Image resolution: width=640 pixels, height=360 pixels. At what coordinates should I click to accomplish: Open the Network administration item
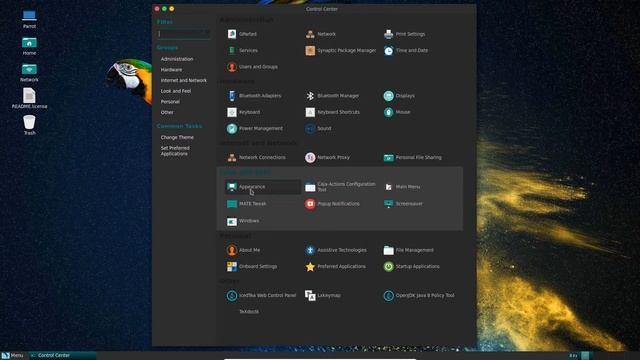pos(320,34)
